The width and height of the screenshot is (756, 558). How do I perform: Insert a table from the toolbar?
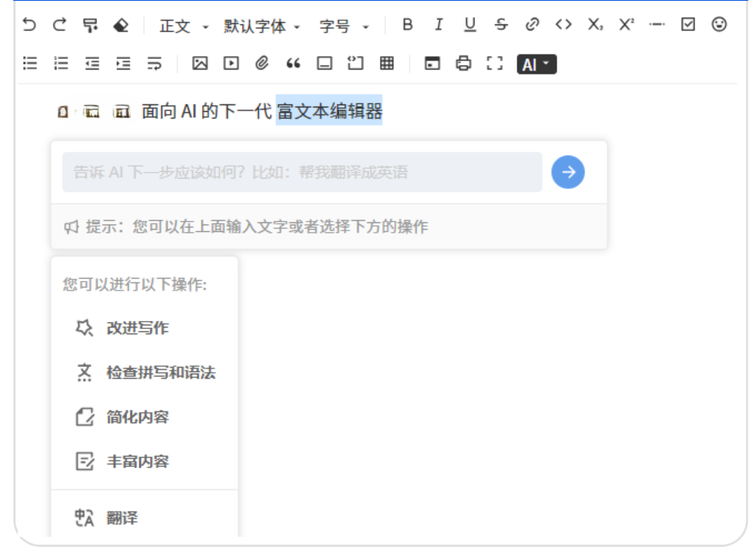(x=387, y=63)
